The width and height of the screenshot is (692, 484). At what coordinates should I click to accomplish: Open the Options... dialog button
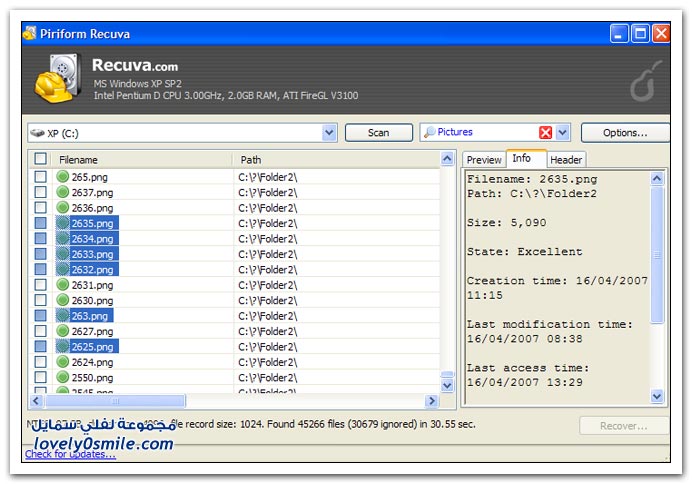coord(625,133)
